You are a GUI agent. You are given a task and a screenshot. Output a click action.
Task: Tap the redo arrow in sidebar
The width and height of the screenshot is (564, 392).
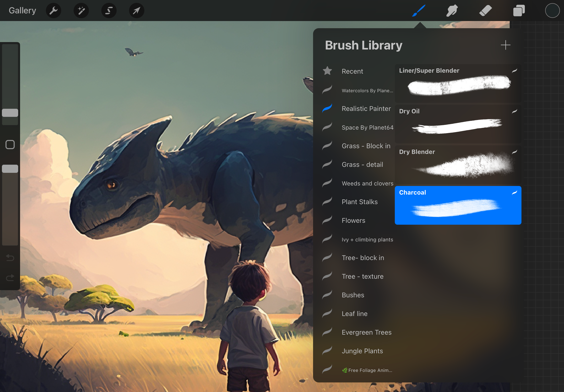coord(10,278)
